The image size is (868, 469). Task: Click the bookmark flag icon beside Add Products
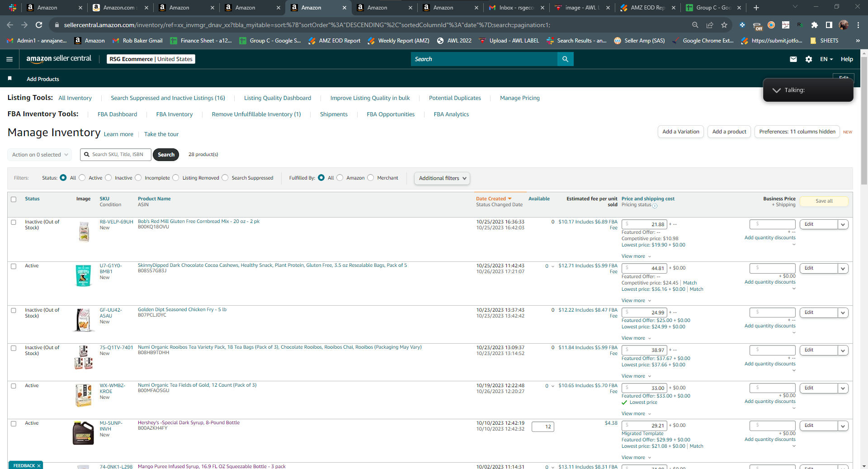tap(10, 79)
